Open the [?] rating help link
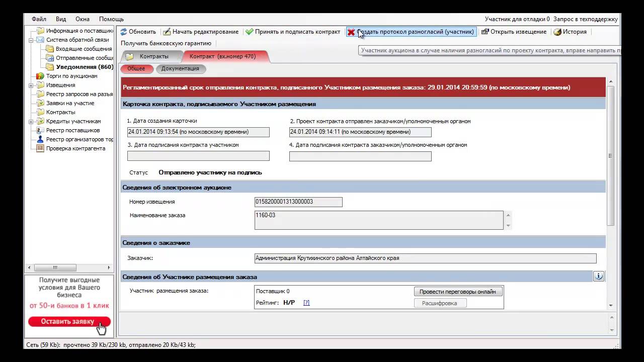Viewport: 644px width, 362px height. [306, 303]
